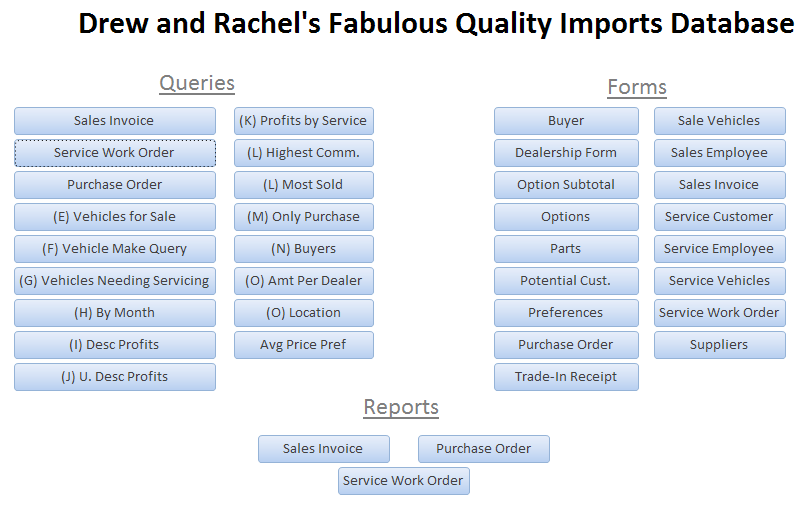Viewport: 804px width, 514px height.
Task: Launch the Dealership Form button
Action: [x=566, y=153]
